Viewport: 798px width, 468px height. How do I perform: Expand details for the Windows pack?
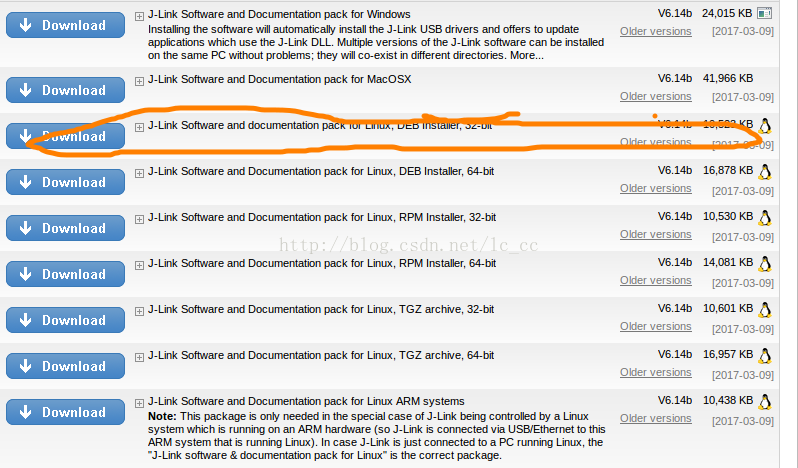click(139, 16)
